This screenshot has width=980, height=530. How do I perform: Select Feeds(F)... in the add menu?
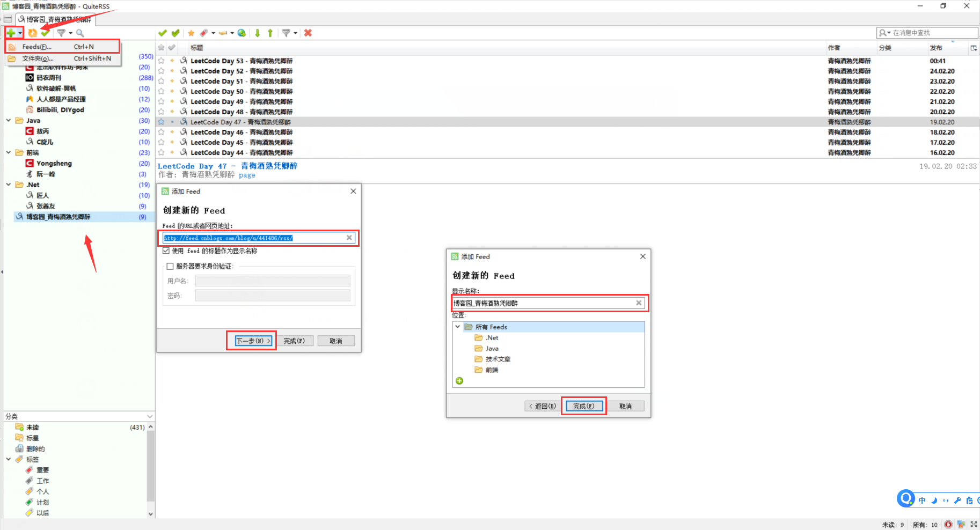63,47
